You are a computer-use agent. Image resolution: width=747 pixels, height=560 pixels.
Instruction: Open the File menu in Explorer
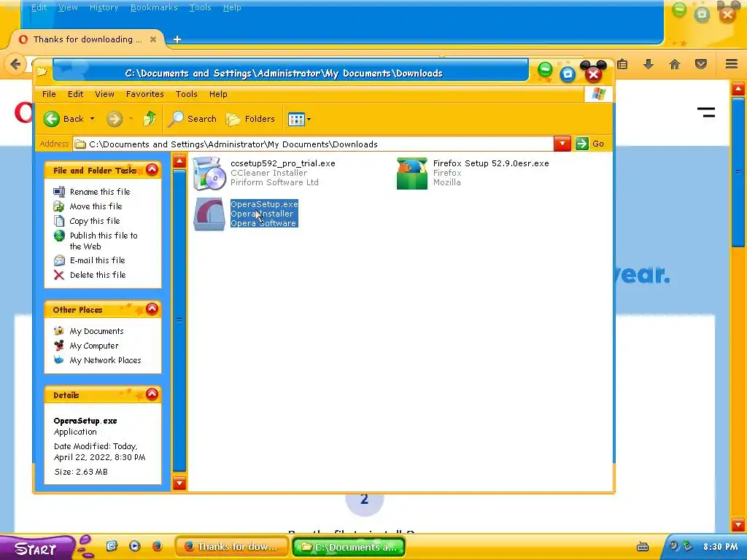click(49, 94)
